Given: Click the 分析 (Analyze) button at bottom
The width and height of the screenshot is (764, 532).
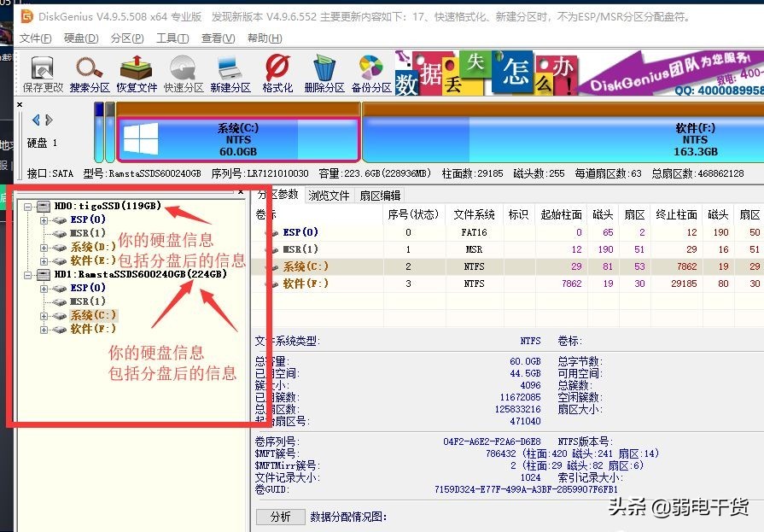Looking at the screenshot, I should [281, 516].
